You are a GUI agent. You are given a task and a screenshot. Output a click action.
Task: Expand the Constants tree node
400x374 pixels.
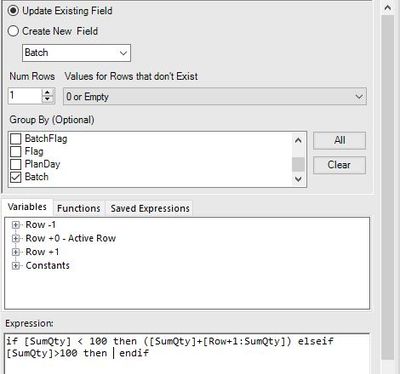point(15,266)
